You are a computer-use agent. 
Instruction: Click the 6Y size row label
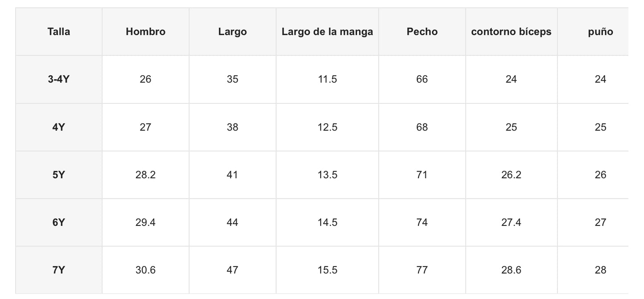pyautogui.click(x=59, y=222)
